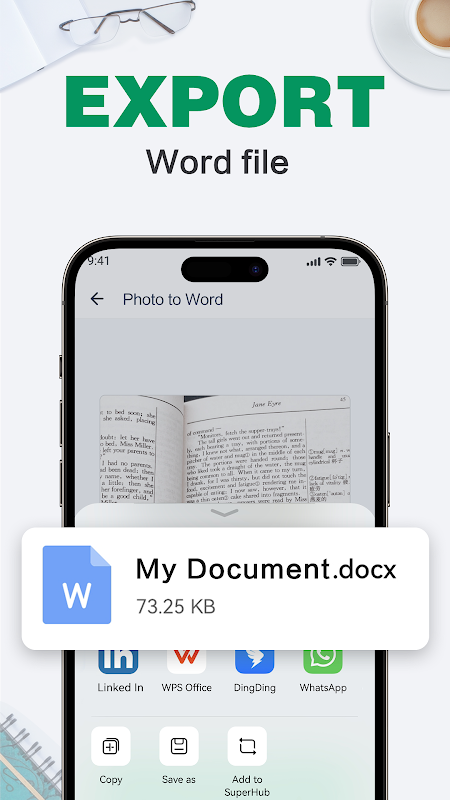Viewport: 450px width, 800px height.
Task: Click the EXPORT headline text
Action: [x=225, y=102]
